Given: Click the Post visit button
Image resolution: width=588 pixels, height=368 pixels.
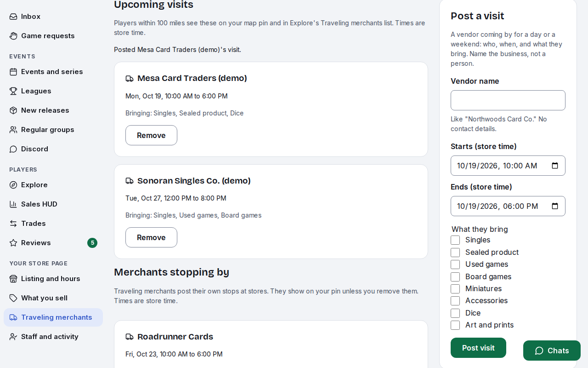Looking at the screenshot, I should [478, 348].
